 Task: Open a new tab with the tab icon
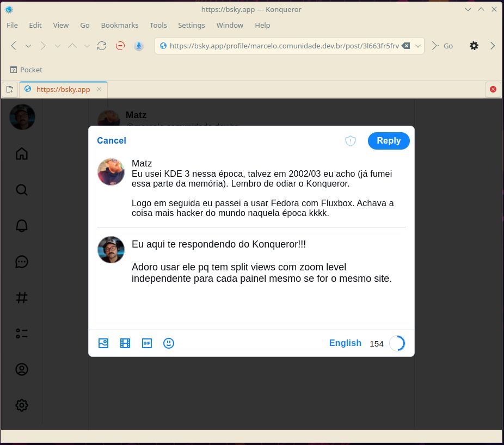pos(10,89)
